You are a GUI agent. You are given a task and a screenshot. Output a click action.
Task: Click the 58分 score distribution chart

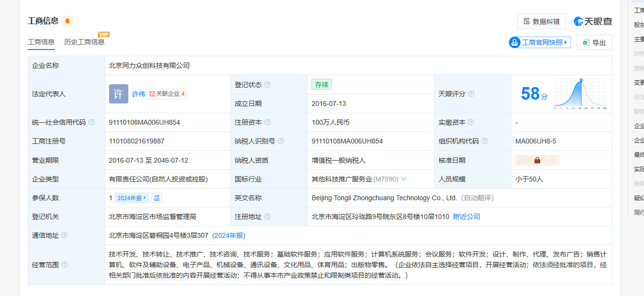(580, 94)
